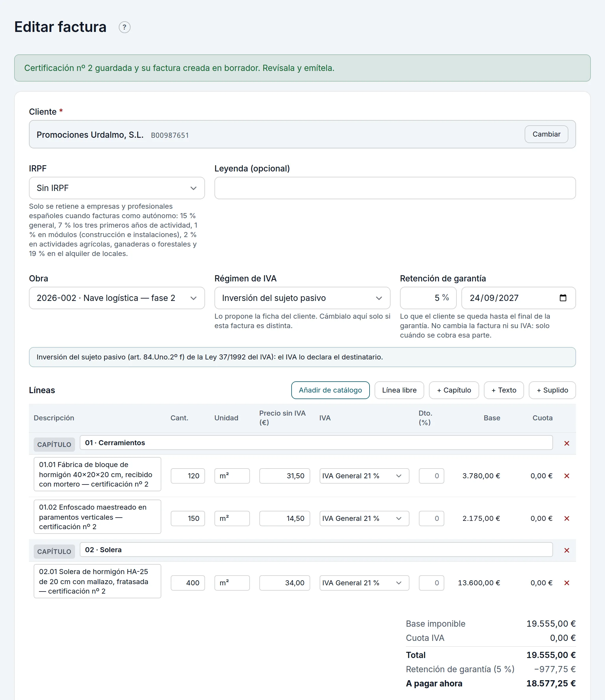Viewport: 605px width, 700px height.
Task: Edit the discount field of the 02.01 line
Action: coord(431,583)
